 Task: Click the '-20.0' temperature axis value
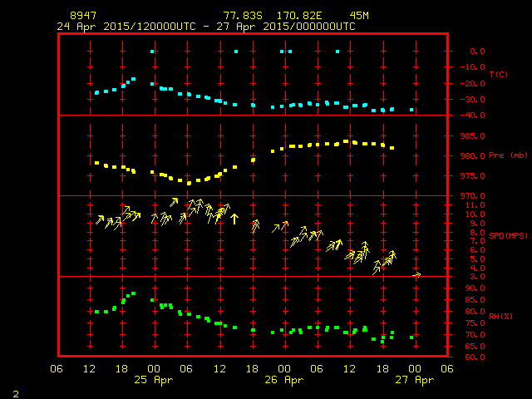[x=473, y=84]
